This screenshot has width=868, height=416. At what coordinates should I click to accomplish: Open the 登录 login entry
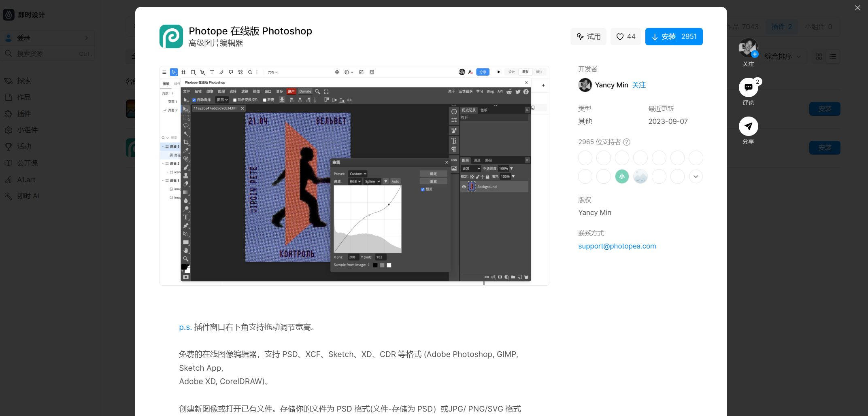(x=48, y=38)
